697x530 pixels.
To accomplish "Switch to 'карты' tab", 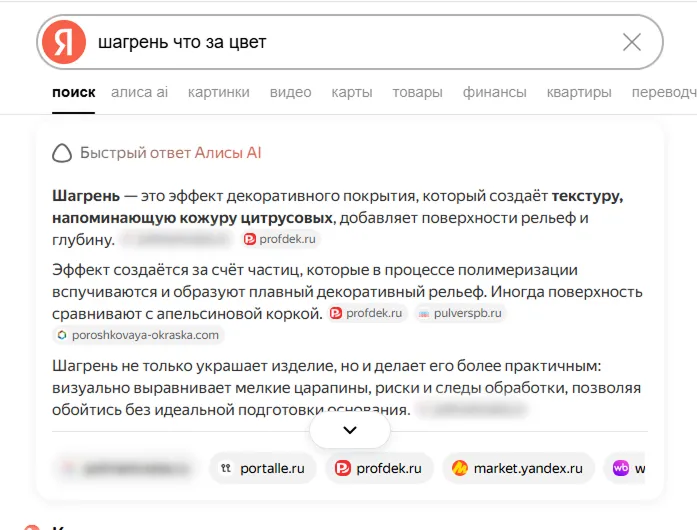I will (x=352, y=92).
